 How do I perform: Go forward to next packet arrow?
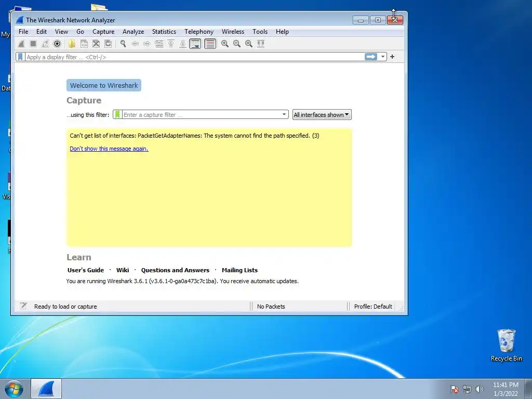tap(147, 44)
